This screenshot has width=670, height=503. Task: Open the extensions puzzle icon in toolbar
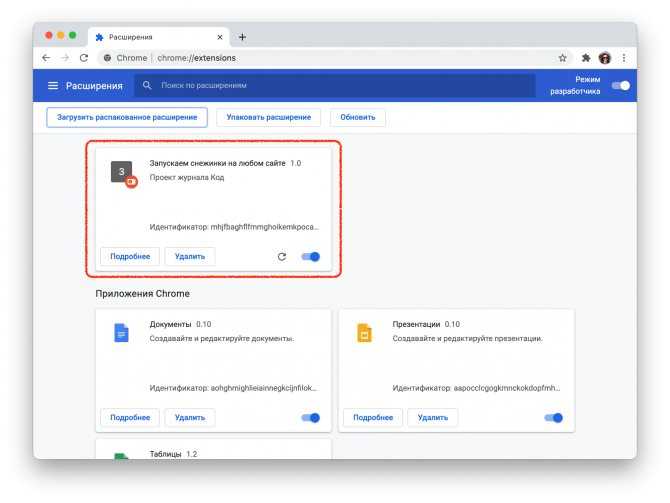tap(586, 58)
